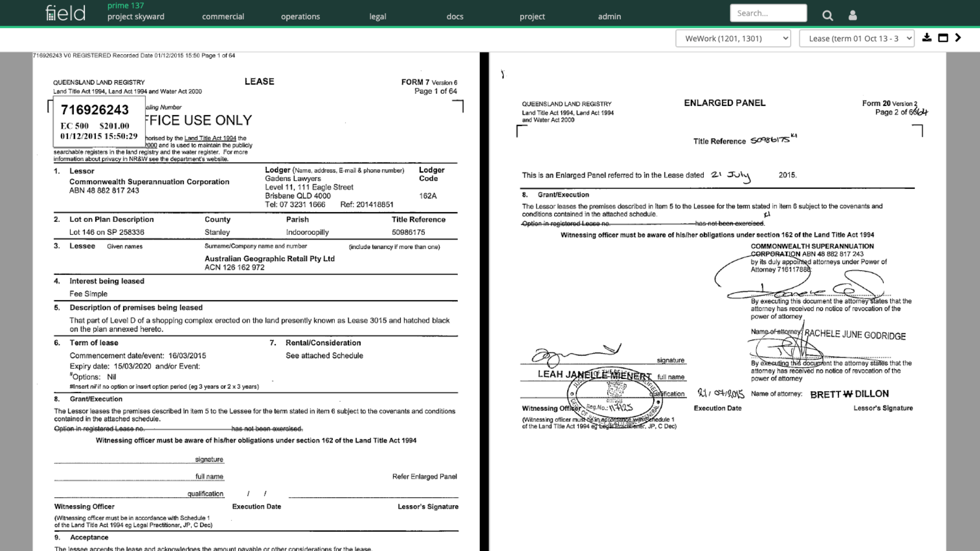Image resolution: width=980 pixels, height=551 pixels.
Task: Click the lease number 716926243
Action: (x=94, y=110)
